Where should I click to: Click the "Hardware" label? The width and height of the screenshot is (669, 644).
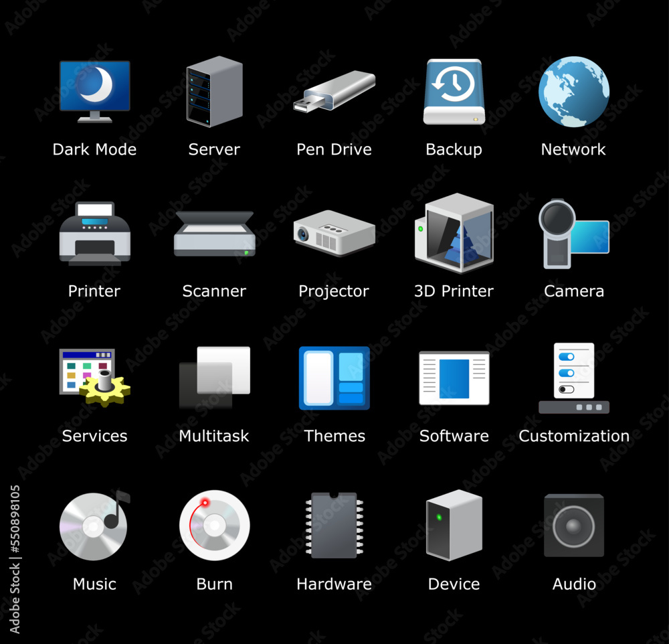pyautogui.click(x=334, y=584)
